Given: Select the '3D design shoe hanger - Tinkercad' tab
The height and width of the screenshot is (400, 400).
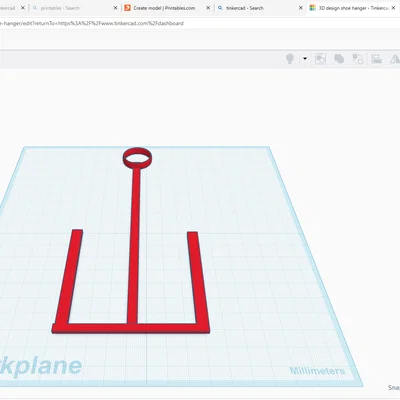Looking at the screenshot, I should 353,8.
